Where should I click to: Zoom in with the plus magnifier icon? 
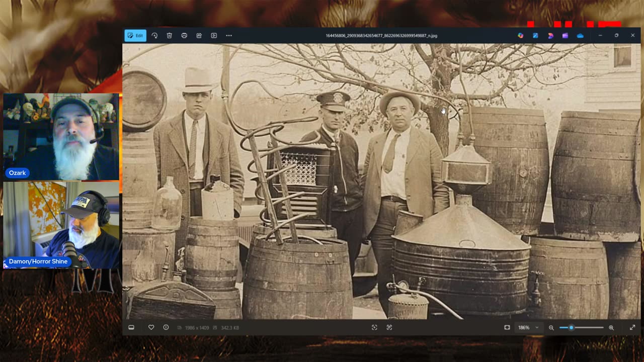pos(611,327)
